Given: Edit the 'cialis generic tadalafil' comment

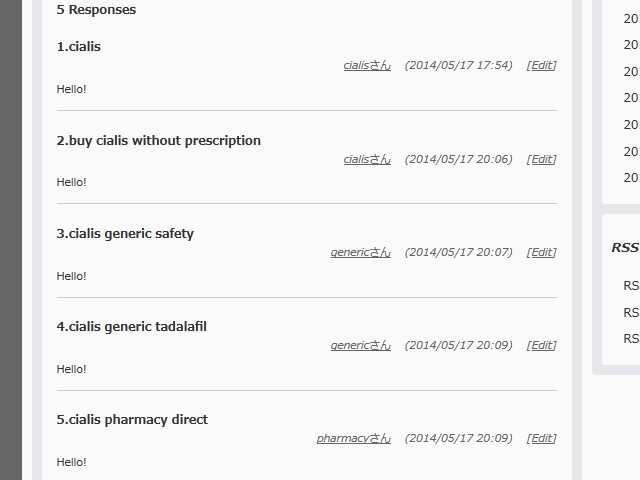Looking at the screenshot, I should [541, 345].
